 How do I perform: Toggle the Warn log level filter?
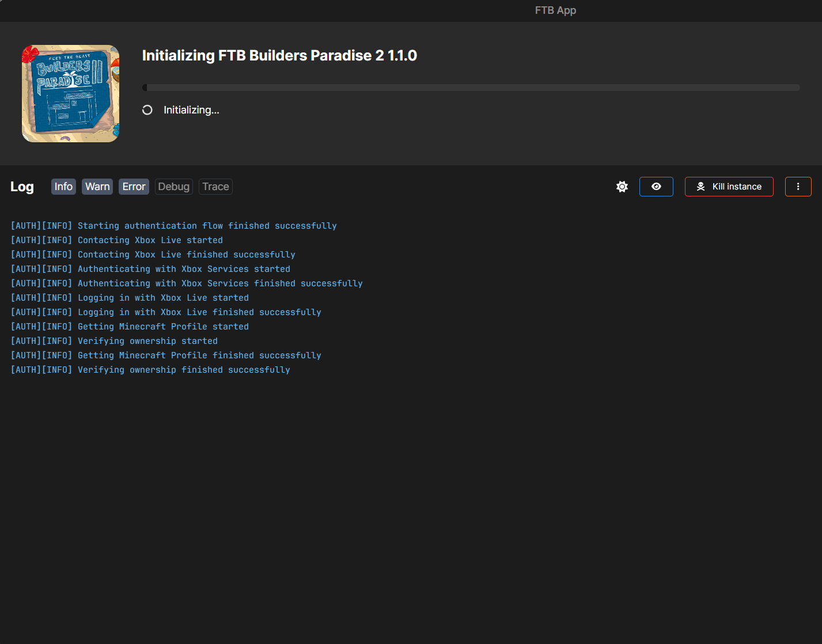[x=97, y=187]
